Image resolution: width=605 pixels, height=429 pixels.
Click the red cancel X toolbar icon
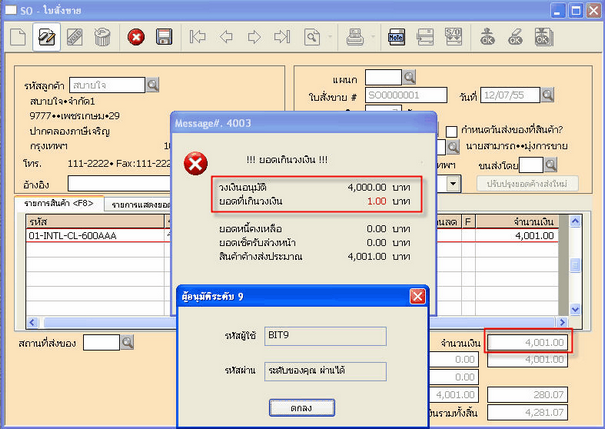click(x=136, y=38)
